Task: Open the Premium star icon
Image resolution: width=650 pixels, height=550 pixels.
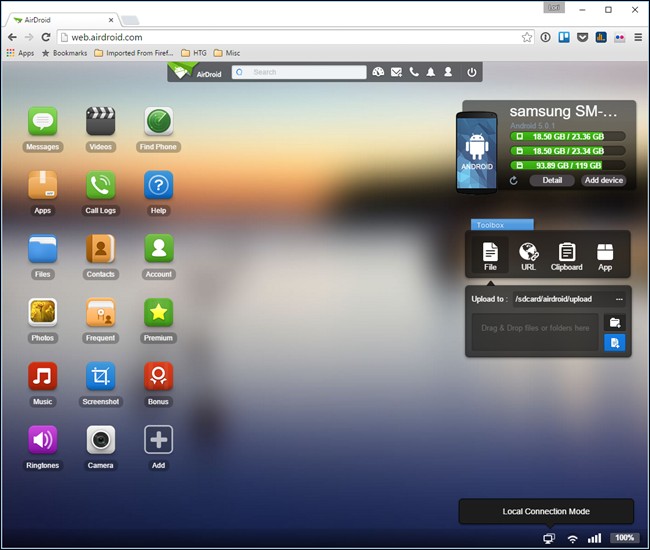Action: click(158, 312)
